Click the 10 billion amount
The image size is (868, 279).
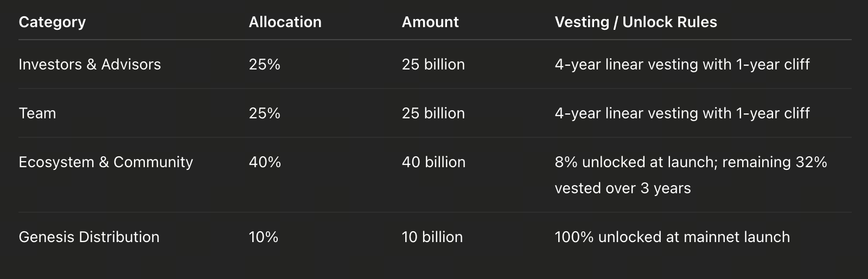tap(432, 237)
